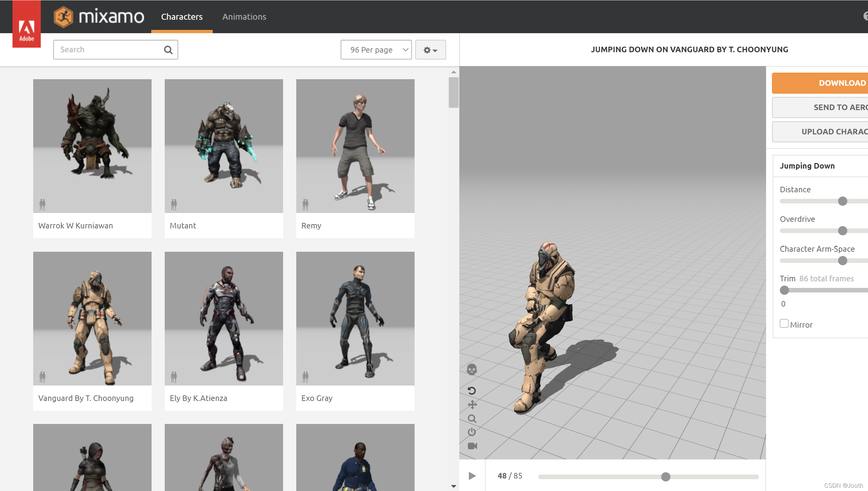Select the Characters tab
Viewport: 868px width, 491px height.
coord(181,16)
